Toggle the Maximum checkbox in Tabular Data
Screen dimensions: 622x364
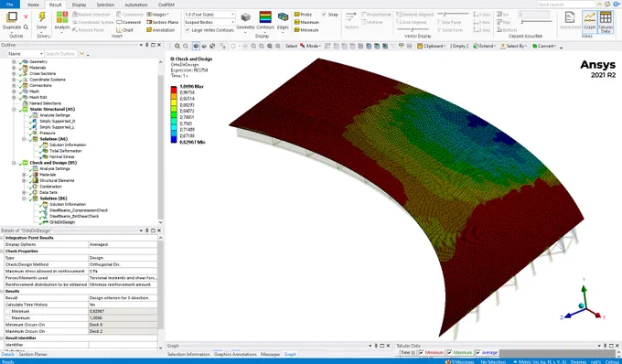[x=449, y=352]
